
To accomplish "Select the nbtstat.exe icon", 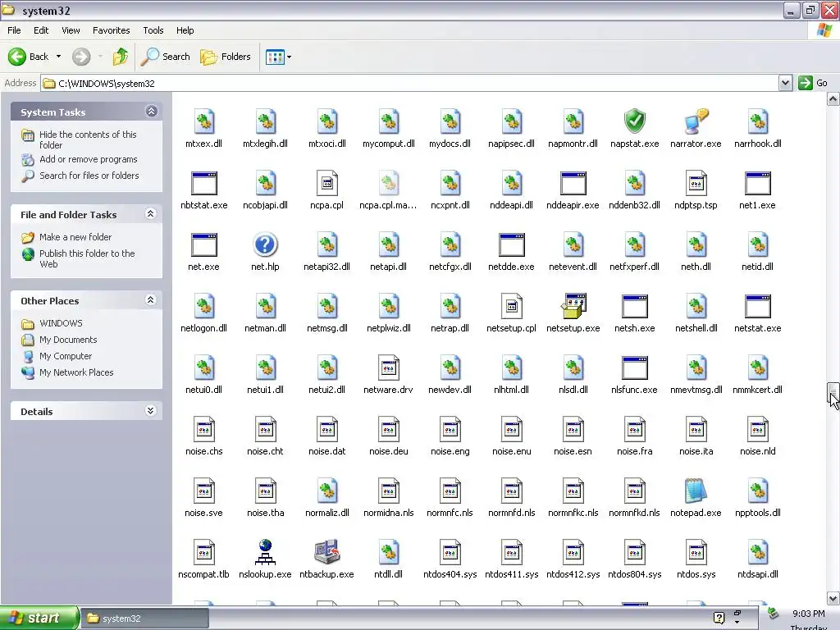I will click(203, 183).
